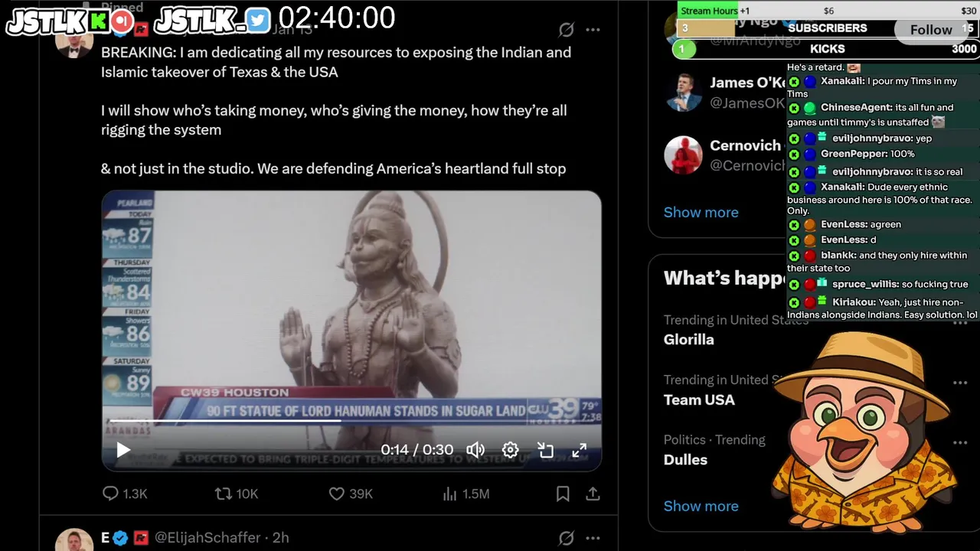Click the Follow button in top right
The image size is (980, 551).
931,30
